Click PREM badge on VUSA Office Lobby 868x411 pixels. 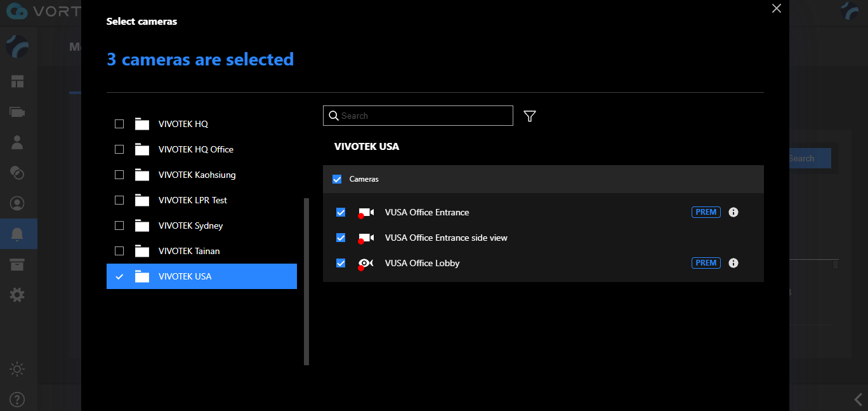pos(706,263)
